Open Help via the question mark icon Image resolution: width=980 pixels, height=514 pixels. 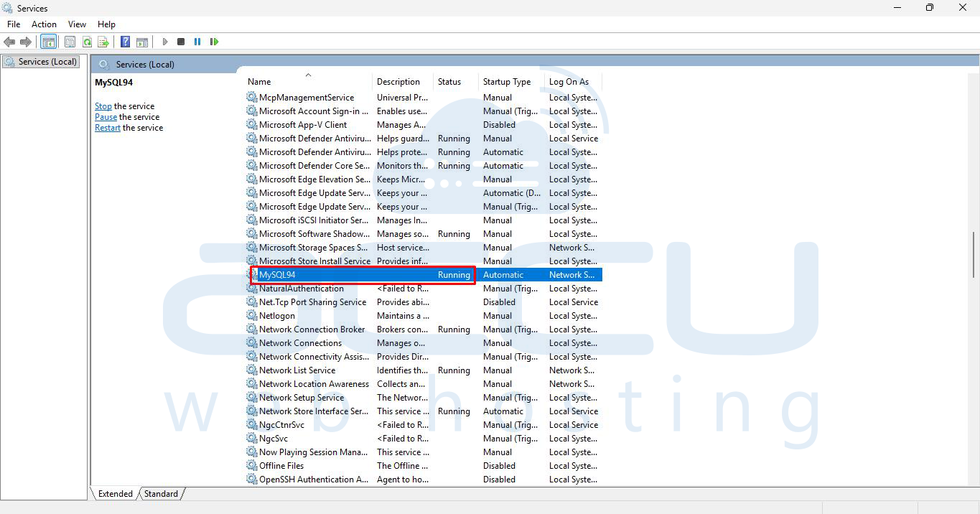[x=125, y=42]
